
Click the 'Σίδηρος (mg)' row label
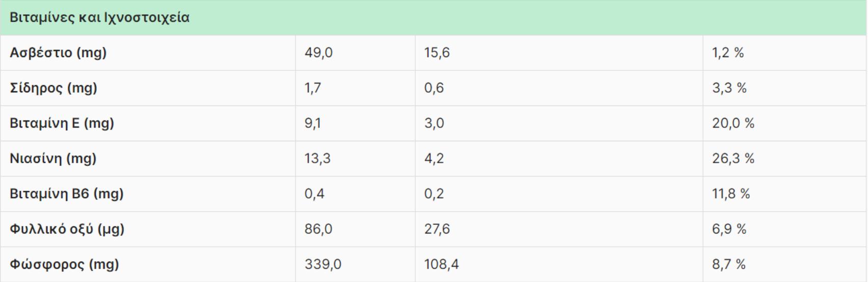(x=53, y=88)
